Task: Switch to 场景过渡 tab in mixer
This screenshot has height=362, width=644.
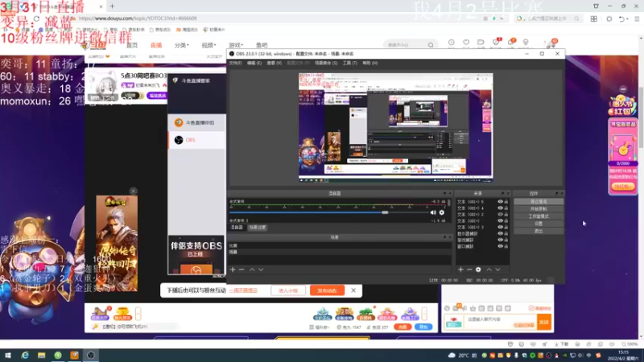Action: coord(258,228)
